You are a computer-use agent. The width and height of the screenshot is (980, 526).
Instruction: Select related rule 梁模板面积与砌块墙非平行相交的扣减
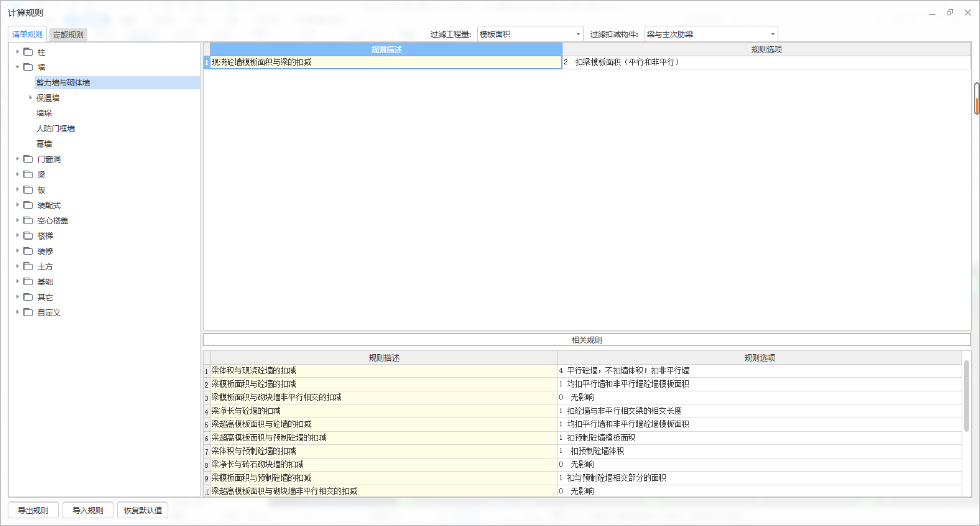click(x=384, y=397)
